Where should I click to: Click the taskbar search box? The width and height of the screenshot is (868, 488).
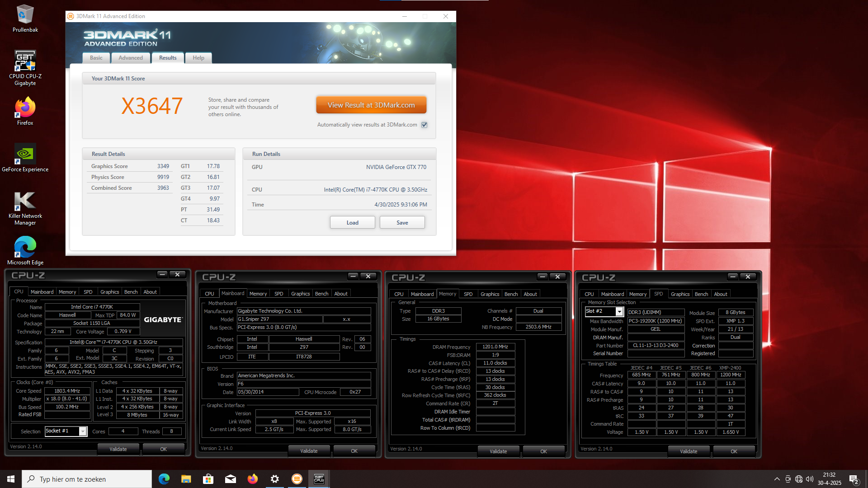(87, 479)
